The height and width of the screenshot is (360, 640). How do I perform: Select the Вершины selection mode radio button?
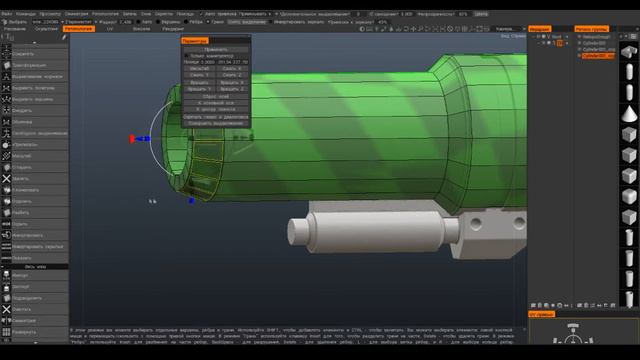click(158, 22)
